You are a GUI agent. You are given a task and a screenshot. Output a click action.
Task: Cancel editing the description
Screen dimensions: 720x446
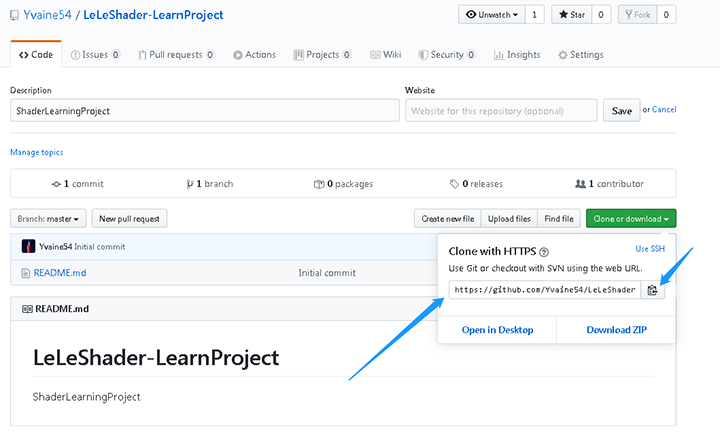pyautogui.click(x=664, y=109)
